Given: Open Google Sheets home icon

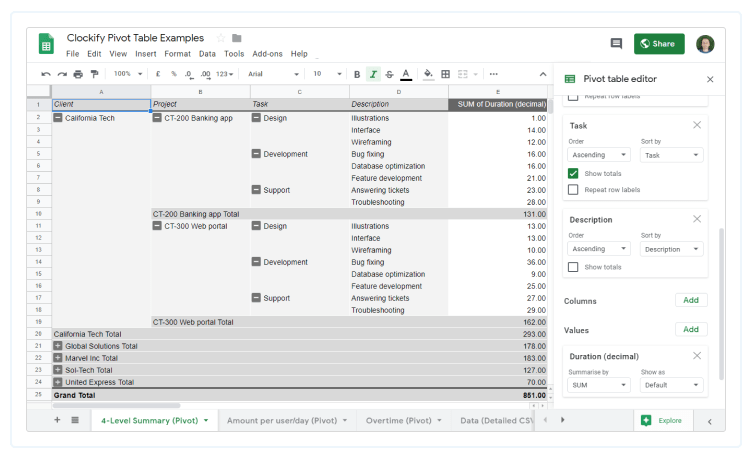Looking at the screenshot, I should click(46, 44).
